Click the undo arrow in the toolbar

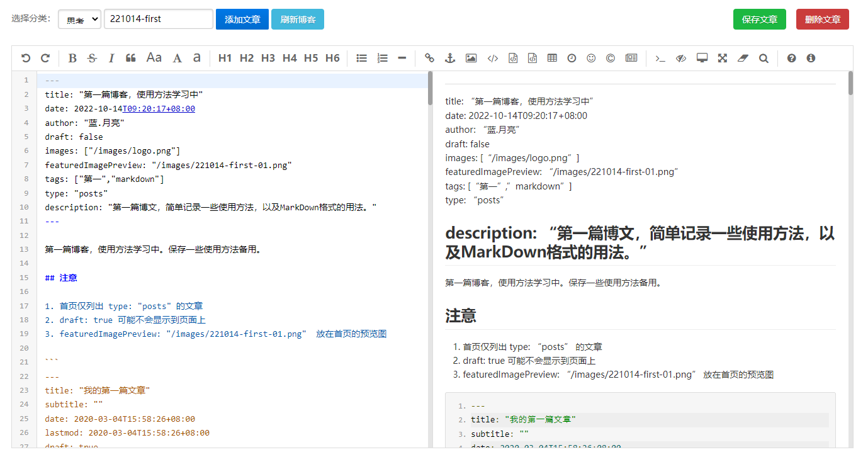(26, 58)
